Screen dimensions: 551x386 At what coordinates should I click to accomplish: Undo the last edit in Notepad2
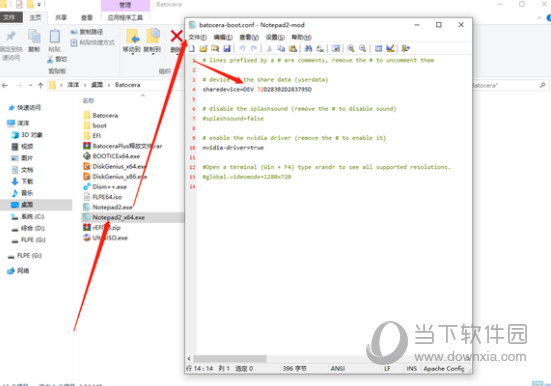pyautogui.click(x=242, y=49)
